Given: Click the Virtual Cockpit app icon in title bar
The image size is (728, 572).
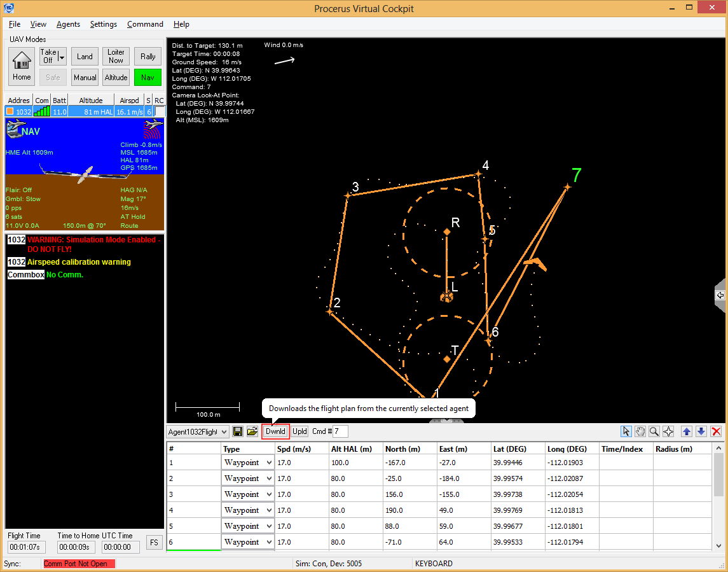Looking at the screenshot, I should [x=8, y=8].
